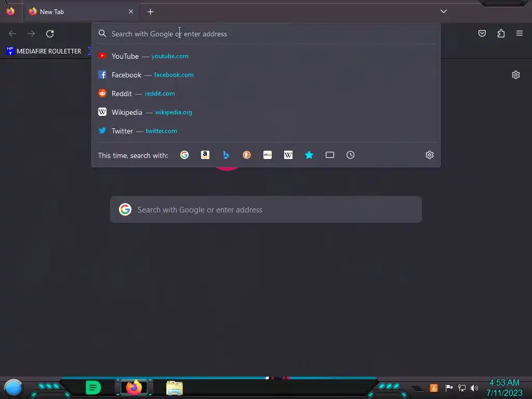
Task: Search in History with clock icon
Action: [351, 155]
